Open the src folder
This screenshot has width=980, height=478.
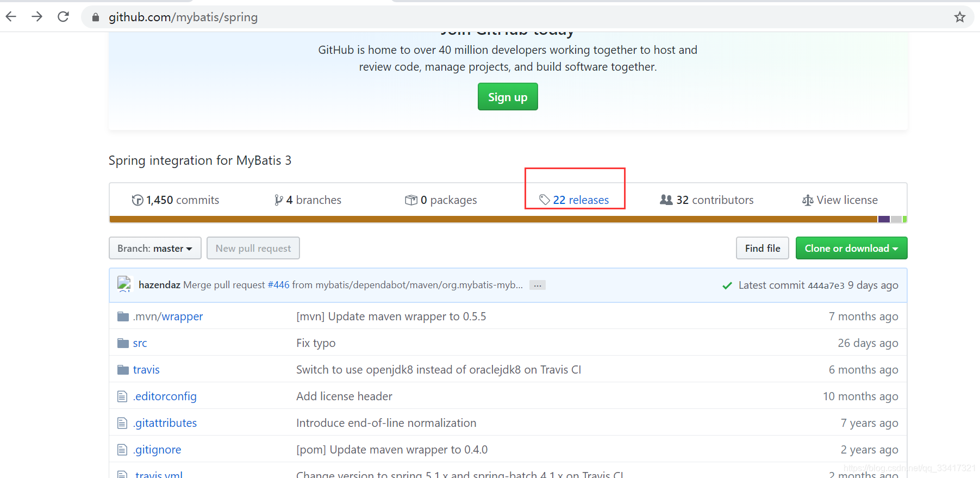point(140,343)
